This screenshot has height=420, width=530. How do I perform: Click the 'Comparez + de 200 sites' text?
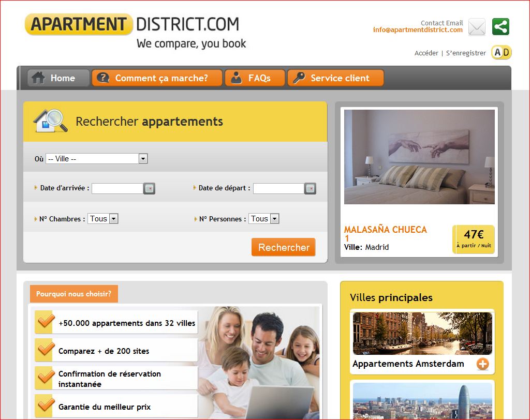click(104, 351)
